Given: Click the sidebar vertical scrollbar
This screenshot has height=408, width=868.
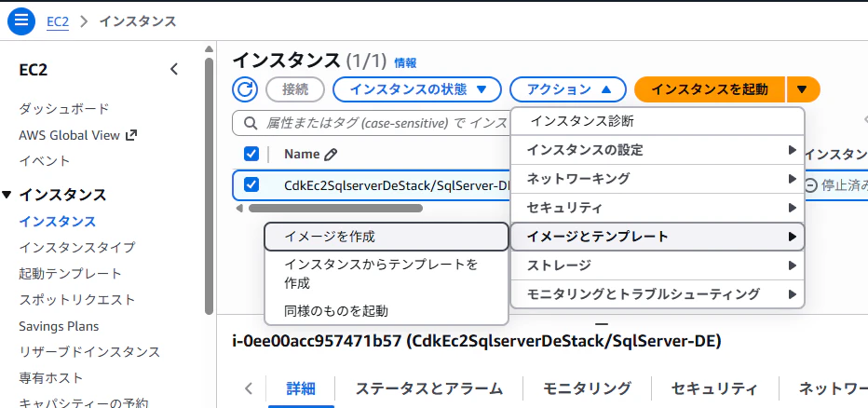Looking at the screenshot, I should point(209,185).
